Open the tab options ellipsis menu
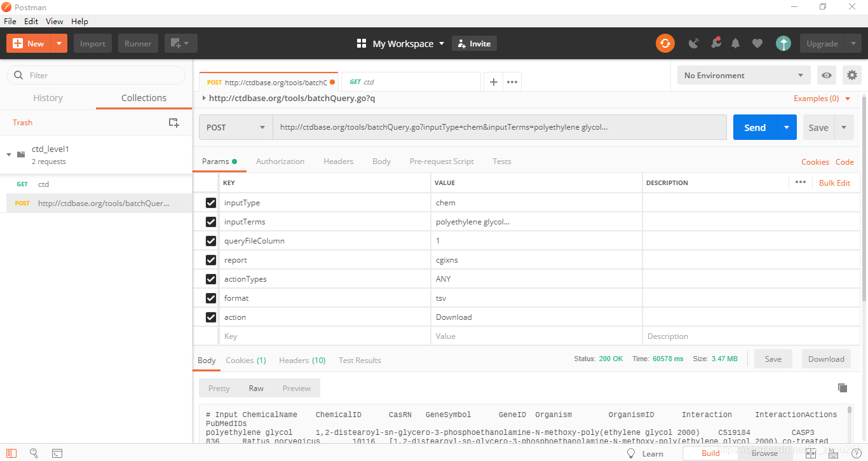Image resolution: width=868 pixels, height=461 pixels. tap(512, 82)
